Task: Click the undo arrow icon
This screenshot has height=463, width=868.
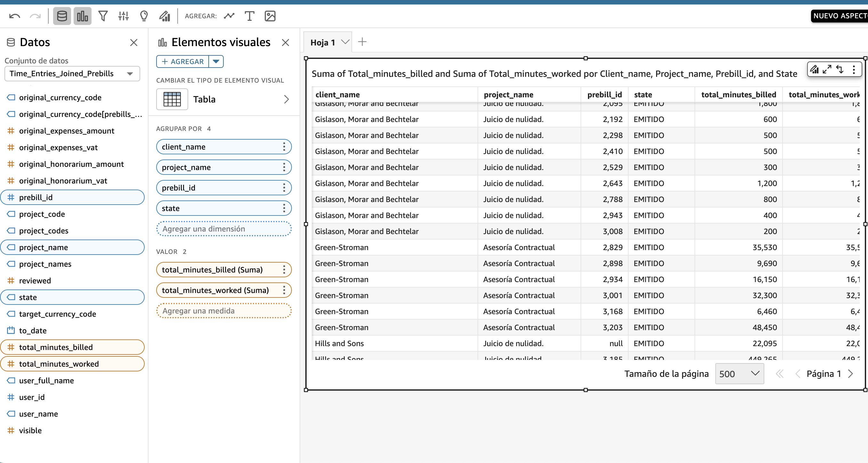Action: (x=14, y=16)
